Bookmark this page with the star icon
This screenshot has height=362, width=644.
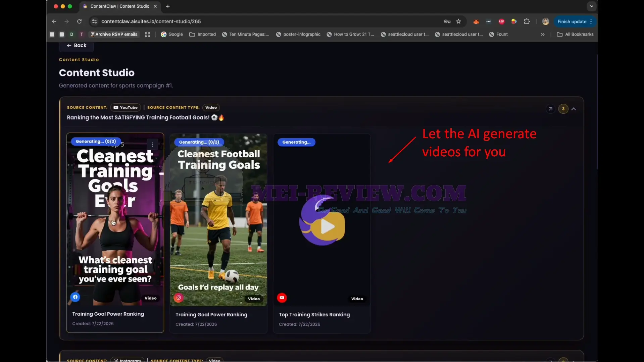pos(459,21)
